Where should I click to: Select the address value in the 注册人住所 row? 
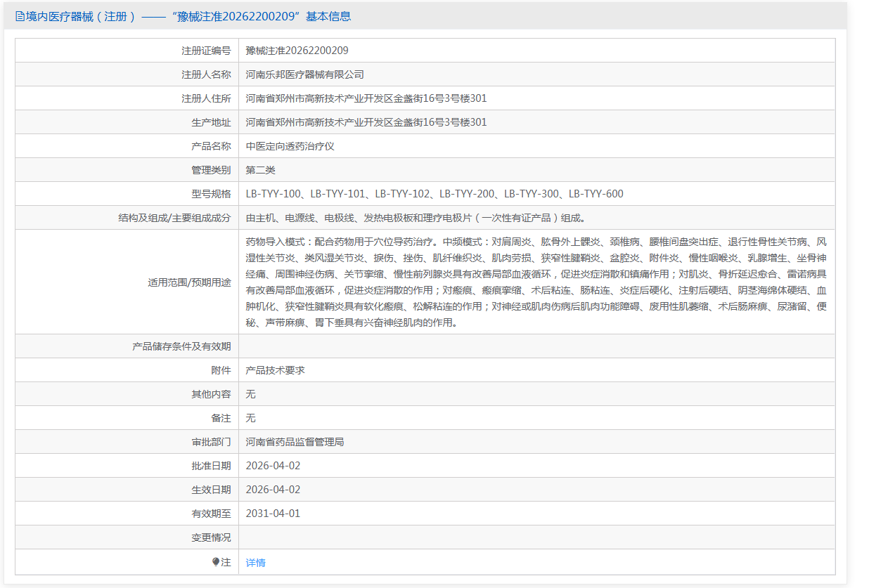click(x=366, y=98)
